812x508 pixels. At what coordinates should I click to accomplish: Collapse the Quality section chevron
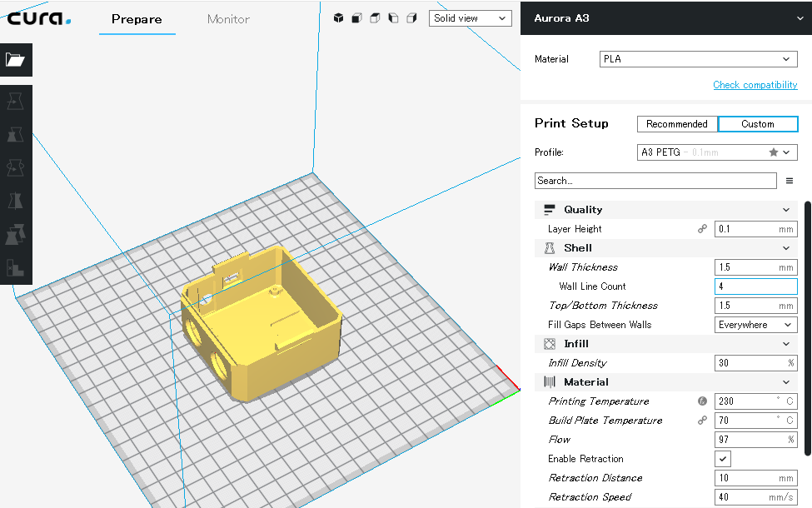[x=786, y=210]
